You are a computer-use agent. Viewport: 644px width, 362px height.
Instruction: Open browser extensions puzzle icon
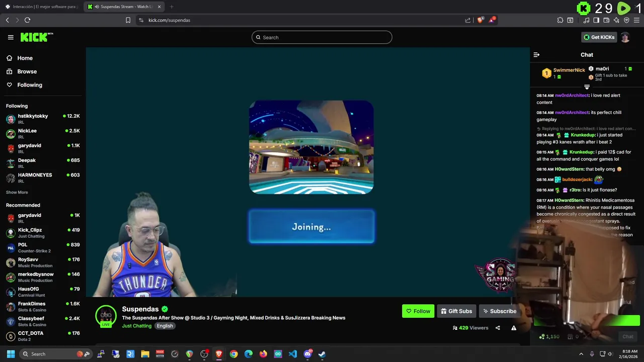click(560, 20)
